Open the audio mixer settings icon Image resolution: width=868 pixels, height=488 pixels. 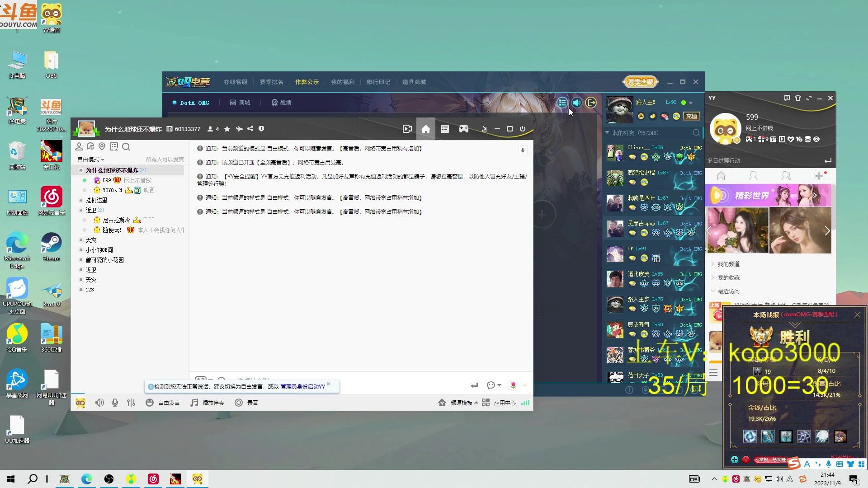click(131, 403)
